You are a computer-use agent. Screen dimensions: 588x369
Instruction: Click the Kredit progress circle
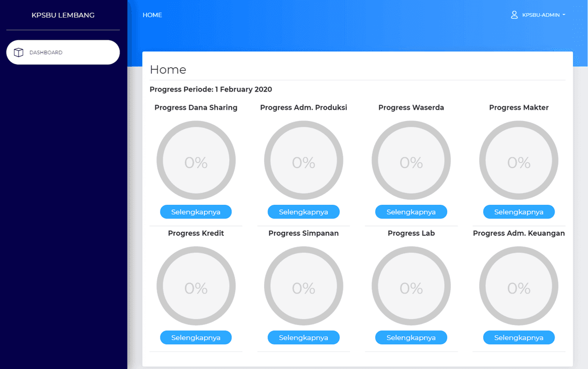tap(196, 286)
